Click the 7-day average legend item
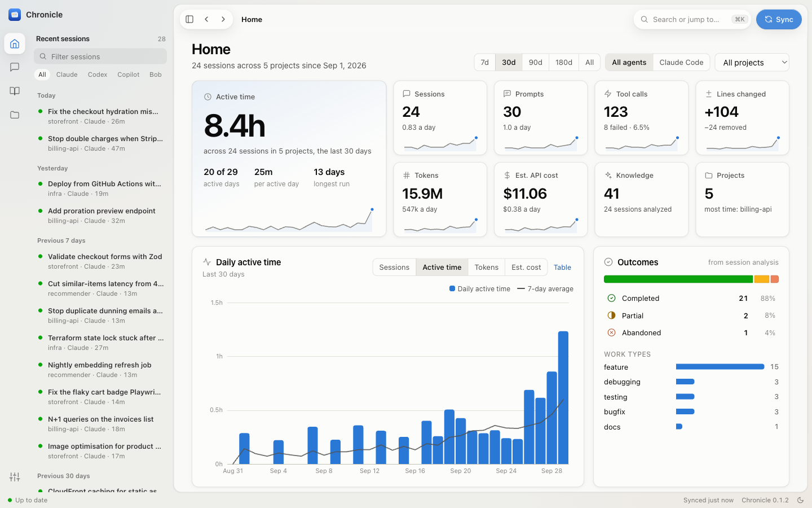Viewport: 812px width, 508px height. point(545,289)
